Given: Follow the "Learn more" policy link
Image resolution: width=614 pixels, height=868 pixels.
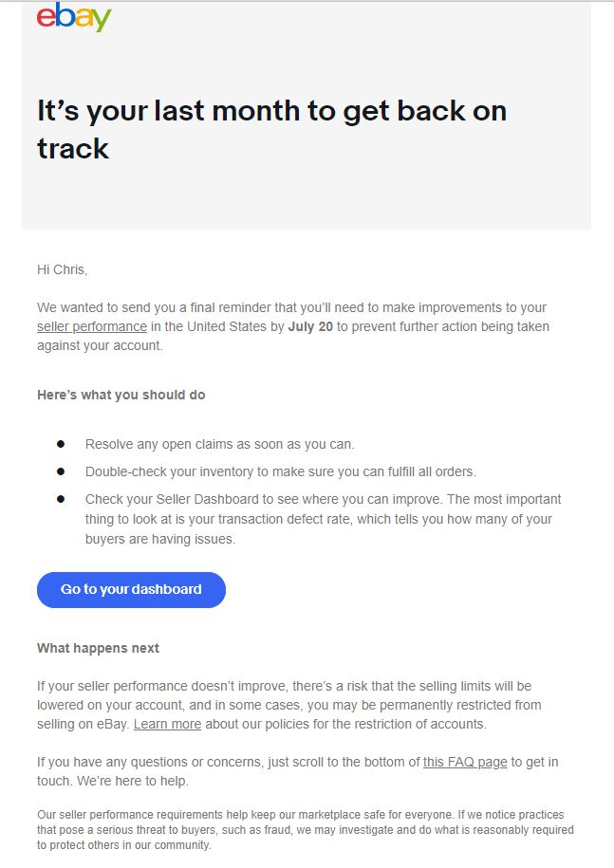Looking at the screenshot, I should [x=167, y=724].
